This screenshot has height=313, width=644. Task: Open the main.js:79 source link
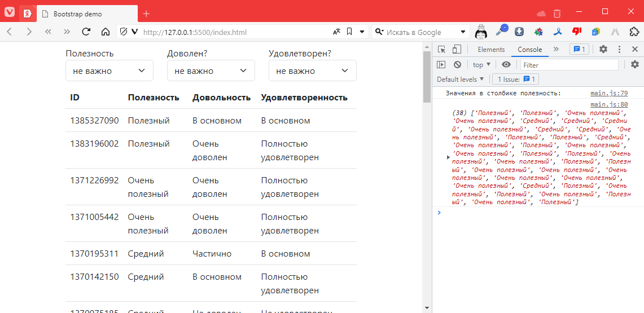[608, 94]
